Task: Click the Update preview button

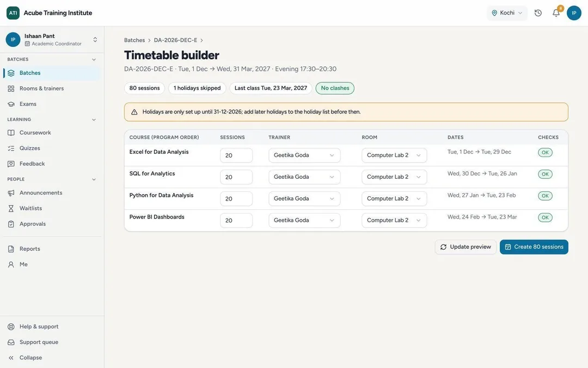Action: [x=465, y=247]
